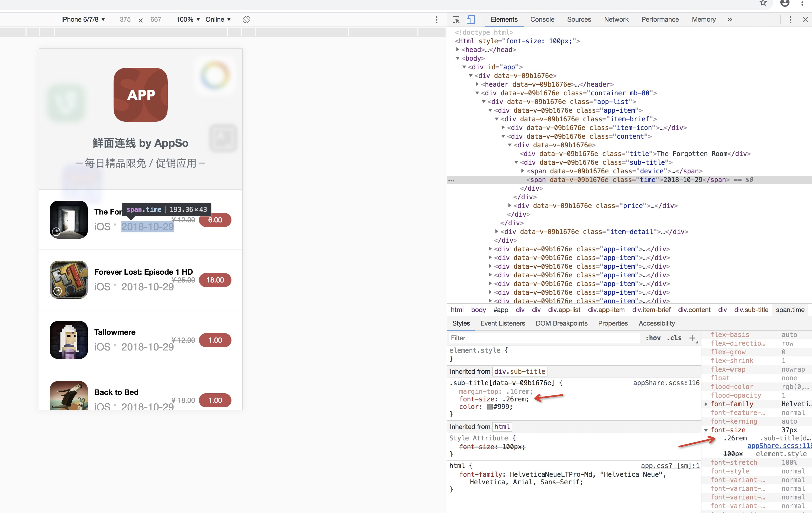Viewport: 812px width, 513px height.
Task: Expand the head element node
Action: [457, 50]
